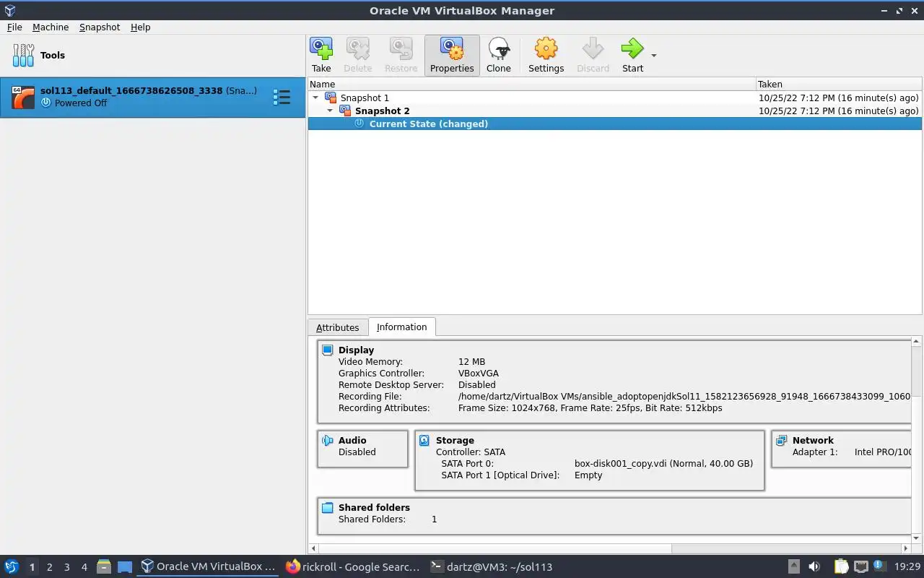Image resolution: width=924 pixels, height=578 pixels.
Task: Click the show desktop taskbar icon
Action: [x=125, y=567]
